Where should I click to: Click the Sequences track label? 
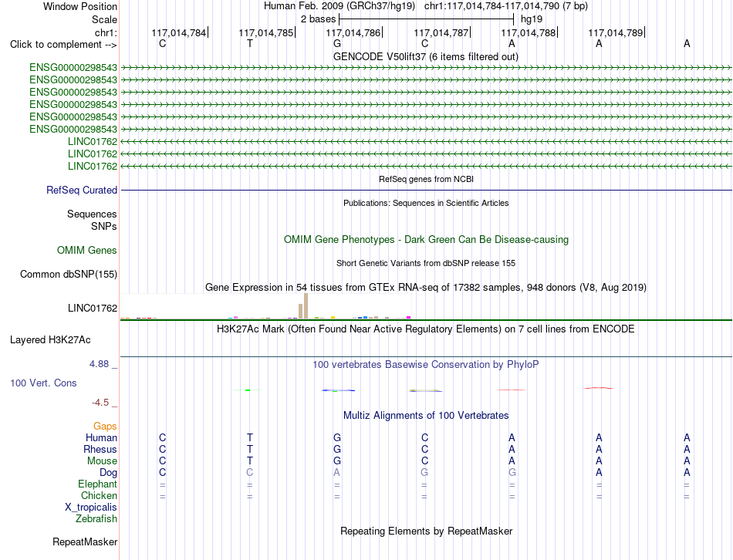pyautogui.click(x=92, y=214)
